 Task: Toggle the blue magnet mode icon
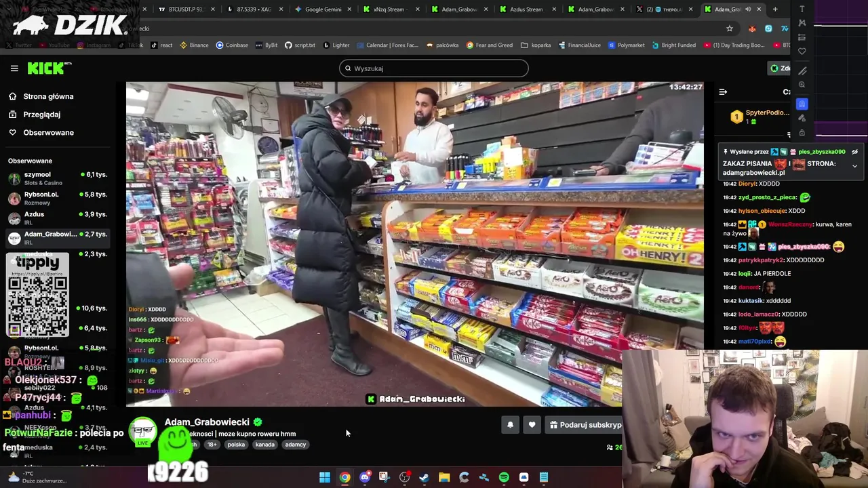pos(802,104)
